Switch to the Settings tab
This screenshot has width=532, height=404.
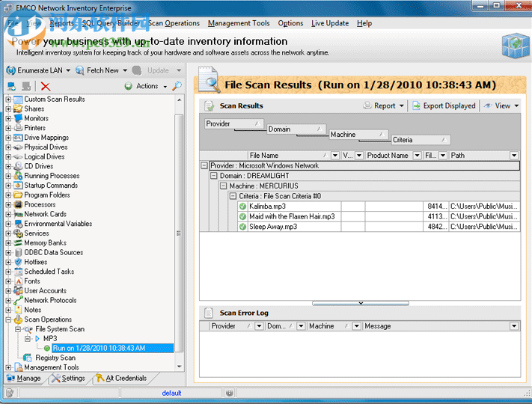pyautogui.click(x=68, y=378)
